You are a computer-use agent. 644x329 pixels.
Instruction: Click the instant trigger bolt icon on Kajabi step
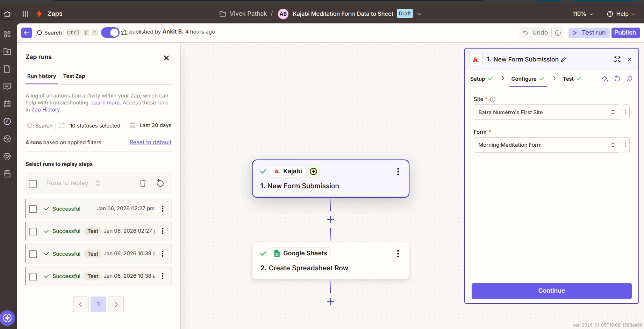coord(314,171)
